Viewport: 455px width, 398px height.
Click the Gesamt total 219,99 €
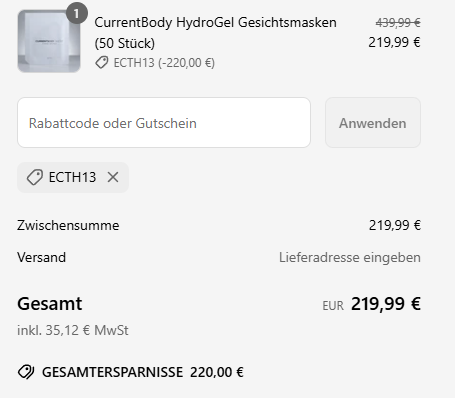pos(386,304)
